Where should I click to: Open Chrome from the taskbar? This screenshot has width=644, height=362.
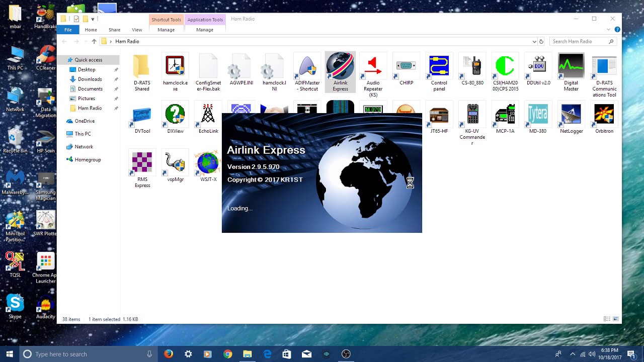pyautogui.click(x=228, y=354)
